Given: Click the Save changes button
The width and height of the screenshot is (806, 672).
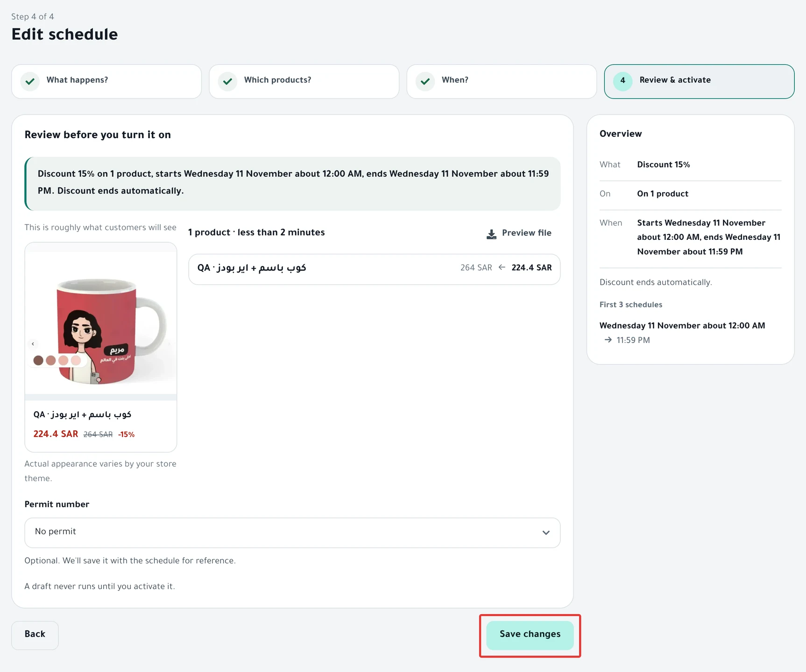Looking at the screenshot, I should pos(530,635).
